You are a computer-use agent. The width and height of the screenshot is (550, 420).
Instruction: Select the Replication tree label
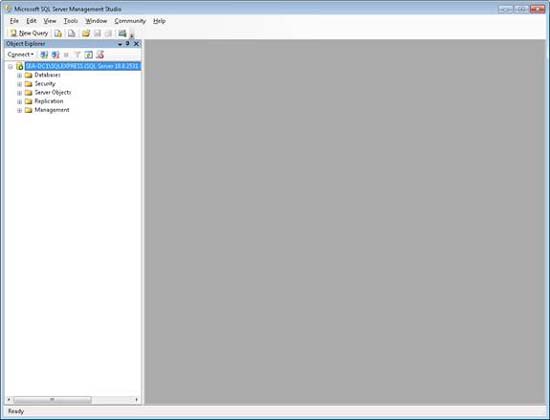(49, 101)
